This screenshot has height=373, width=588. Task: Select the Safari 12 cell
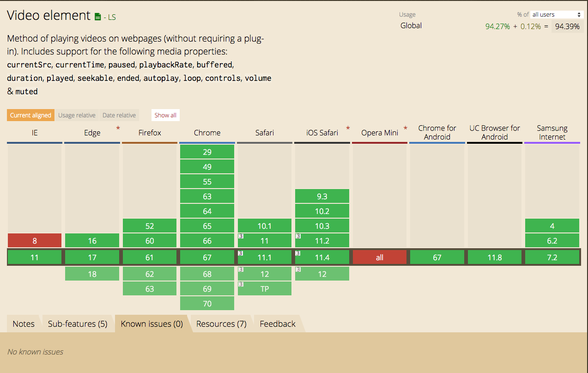point(265,274)
